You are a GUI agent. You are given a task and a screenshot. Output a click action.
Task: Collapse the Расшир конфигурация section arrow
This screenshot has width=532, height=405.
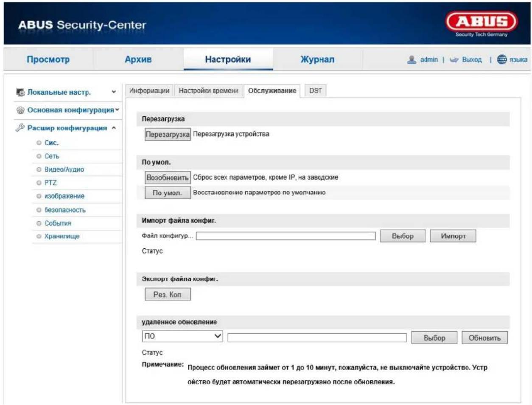pyautogui.click(x=114, y=128)
